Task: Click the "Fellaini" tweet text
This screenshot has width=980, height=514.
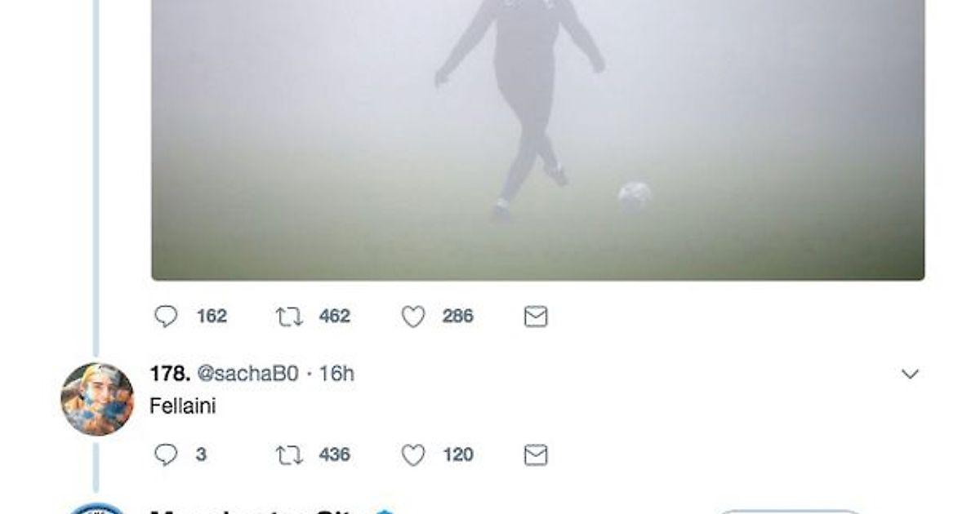Action: point(183,405)
